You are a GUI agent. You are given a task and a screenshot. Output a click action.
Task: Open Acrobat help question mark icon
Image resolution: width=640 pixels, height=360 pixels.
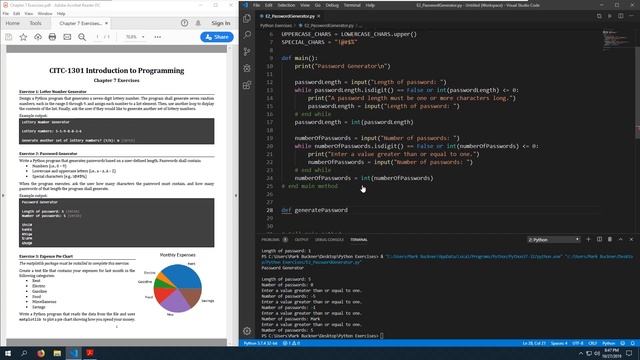coord(184,23)
